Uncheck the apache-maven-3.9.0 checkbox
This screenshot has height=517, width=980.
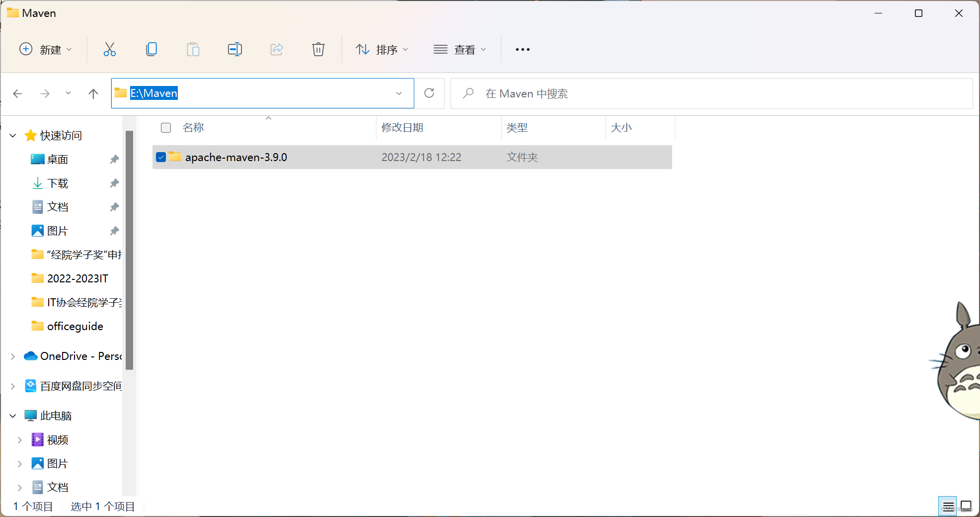tap(161, 157)
